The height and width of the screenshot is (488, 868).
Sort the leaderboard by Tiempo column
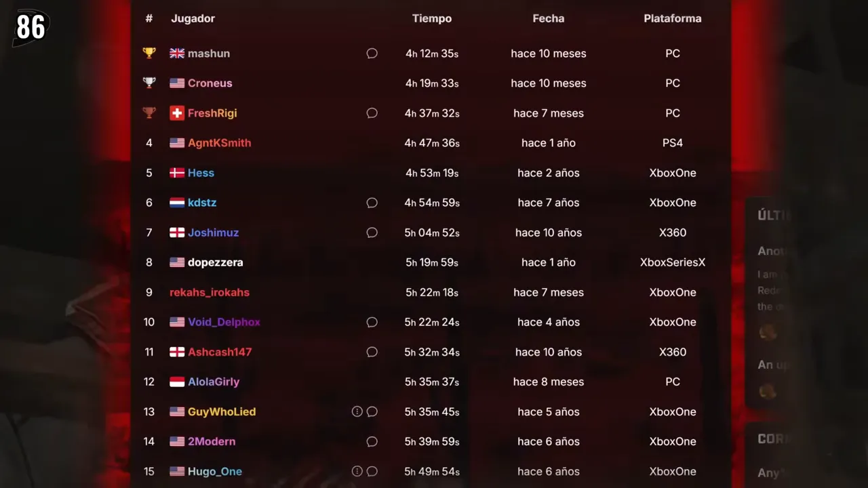pos(431,18)
